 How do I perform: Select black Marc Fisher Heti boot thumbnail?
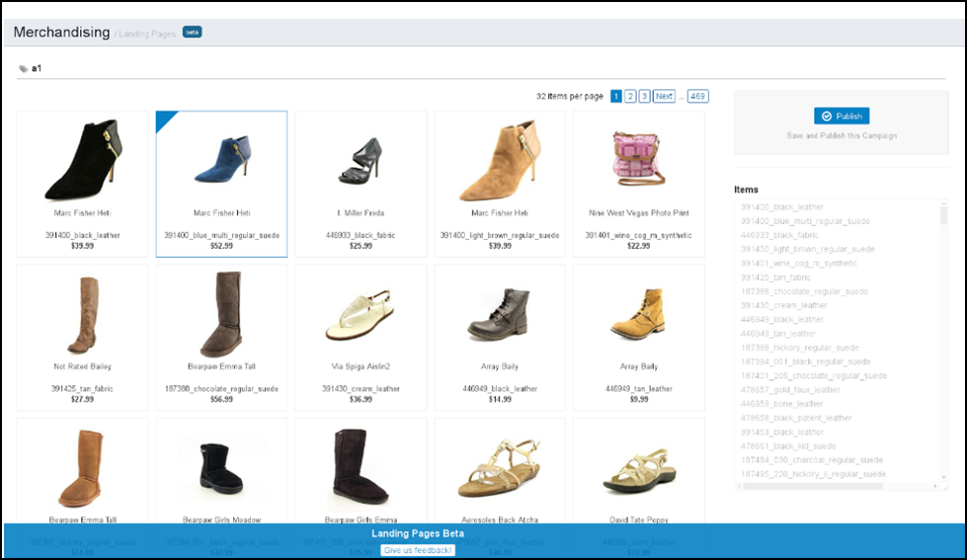83,159
